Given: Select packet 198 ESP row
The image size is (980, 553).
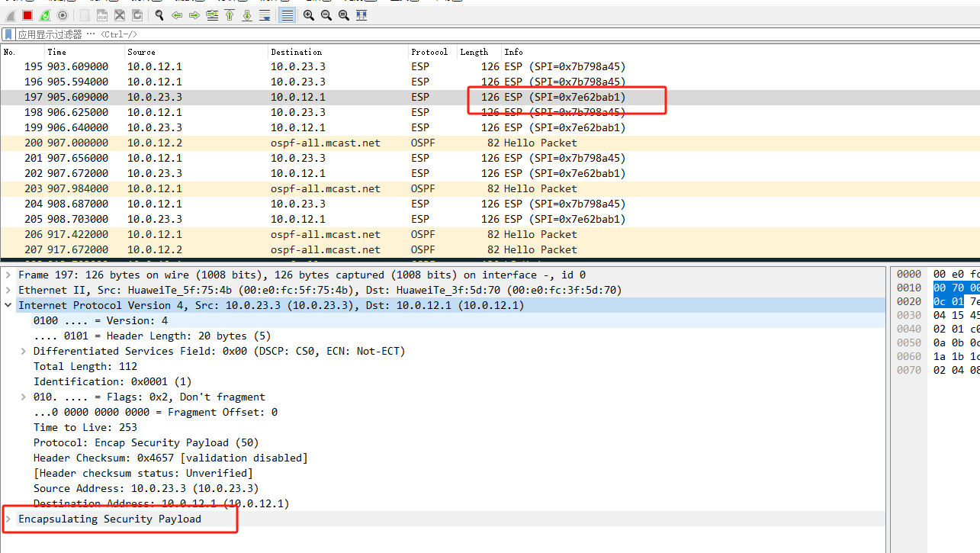Looking at the screenshot, I should (490, 112).
